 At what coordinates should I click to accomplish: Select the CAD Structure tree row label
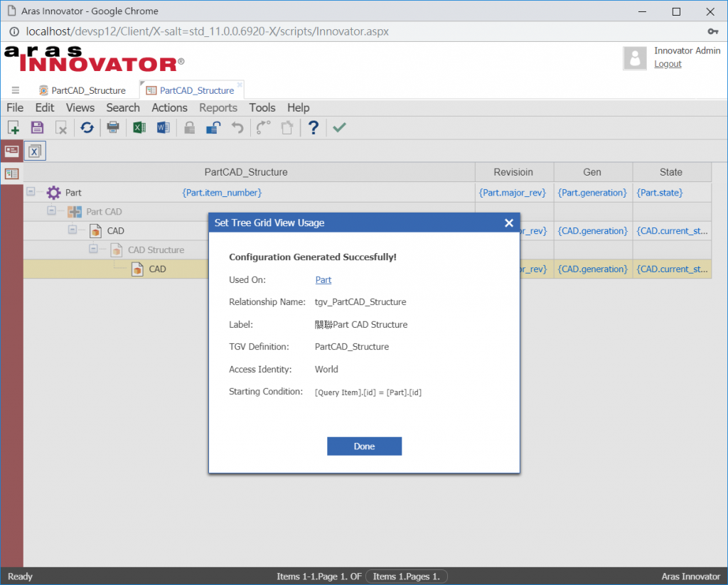(x=156, y=249)
